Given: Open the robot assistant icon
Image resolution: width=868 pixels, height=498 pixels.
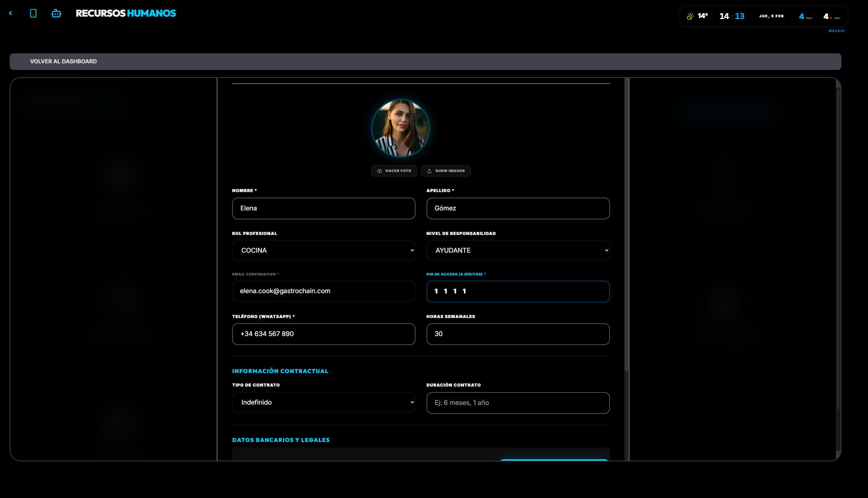Looking at the screenshot, I should pyautogui.click(x=56, y=13).
